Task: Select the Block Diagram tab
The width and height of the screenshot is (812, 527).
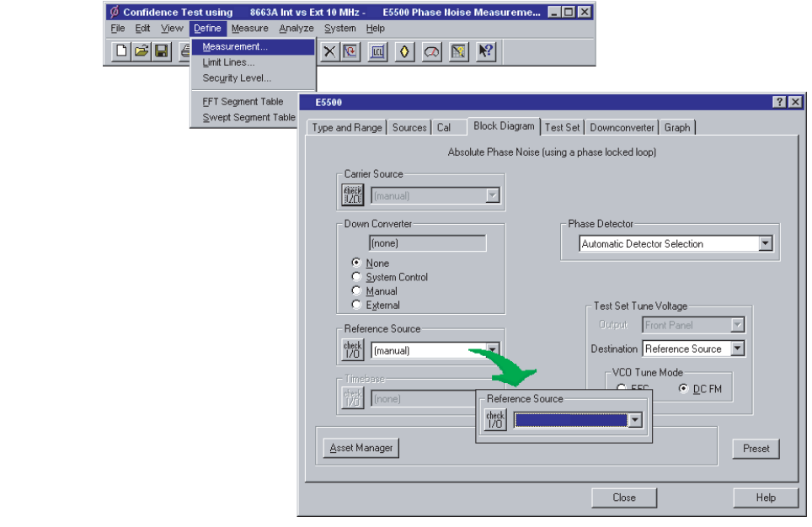Action: coord(504,125)
